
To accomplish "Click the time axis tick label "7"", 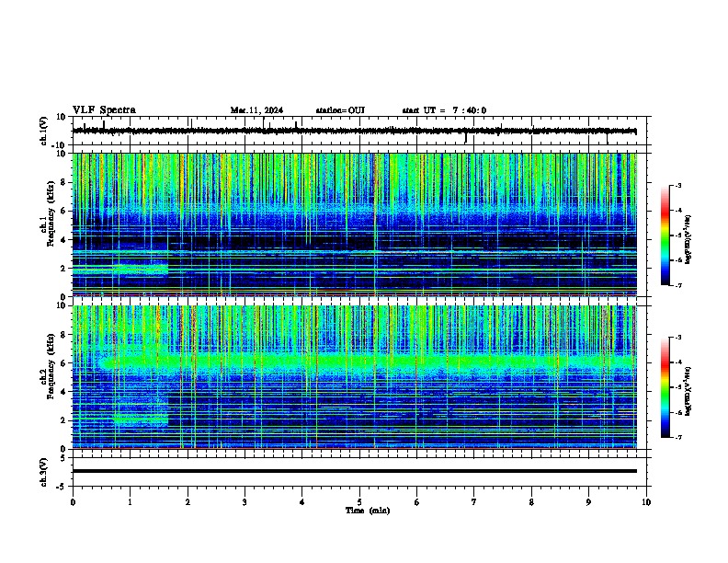I will (473, 502).
